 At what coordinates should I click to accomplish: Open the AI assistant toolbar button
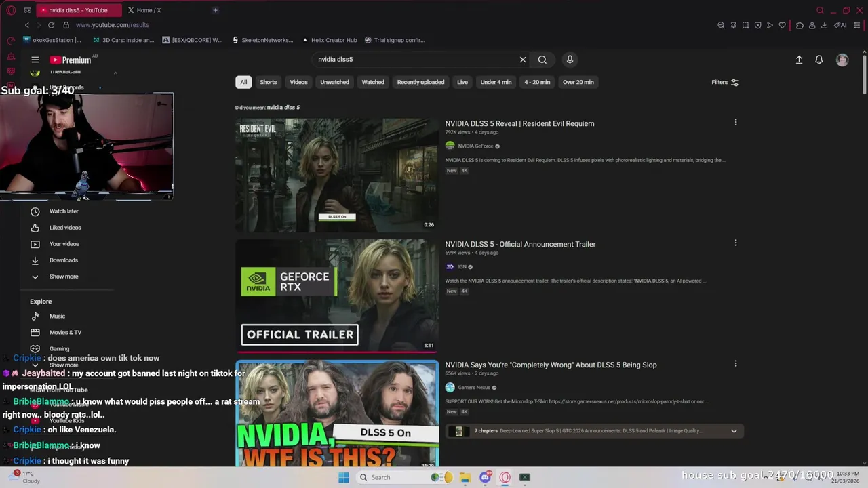pyautogui.click(x=841, y=25)
